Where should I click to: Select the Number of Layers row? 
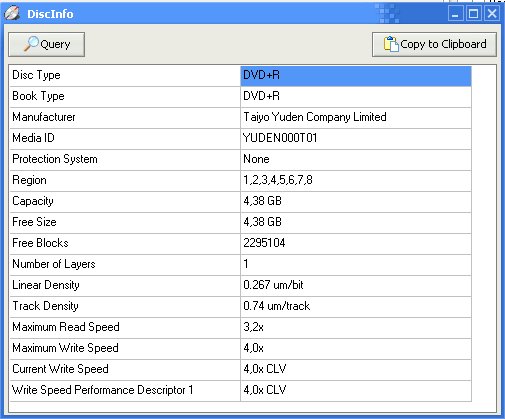240,265
